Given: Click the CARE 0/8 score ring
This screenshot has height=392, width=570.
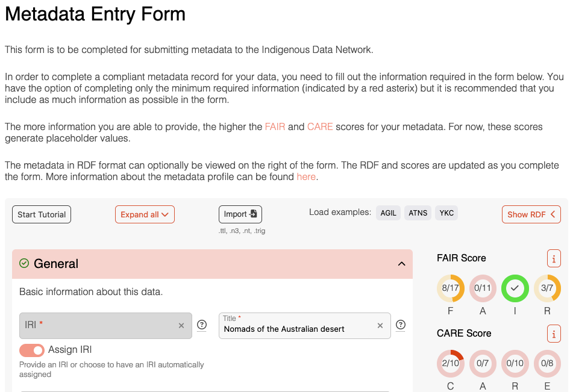Looking at the screenshot, I should tap(547, 363).
